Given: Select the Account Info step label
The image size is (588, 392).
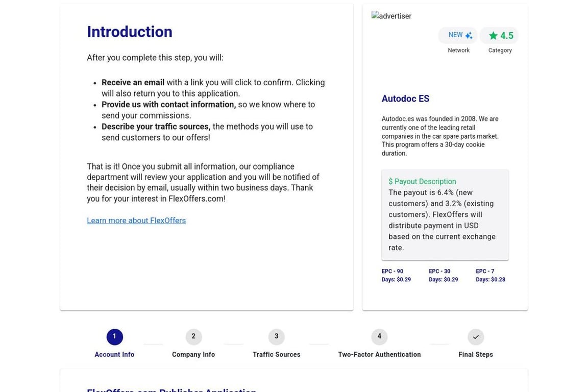Looking at the screenshot, I should (x=114, y=355).
